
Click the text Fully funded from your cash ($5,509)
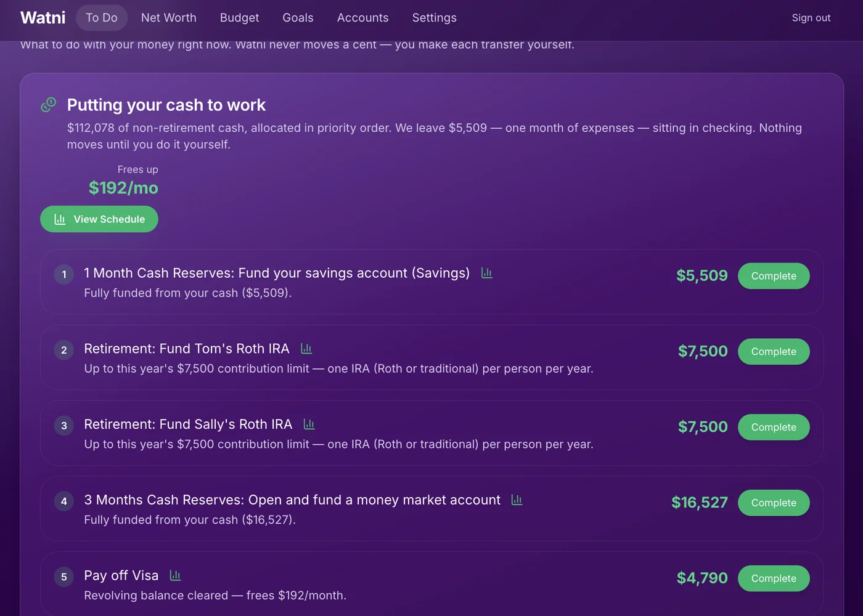tap(188, 293)
